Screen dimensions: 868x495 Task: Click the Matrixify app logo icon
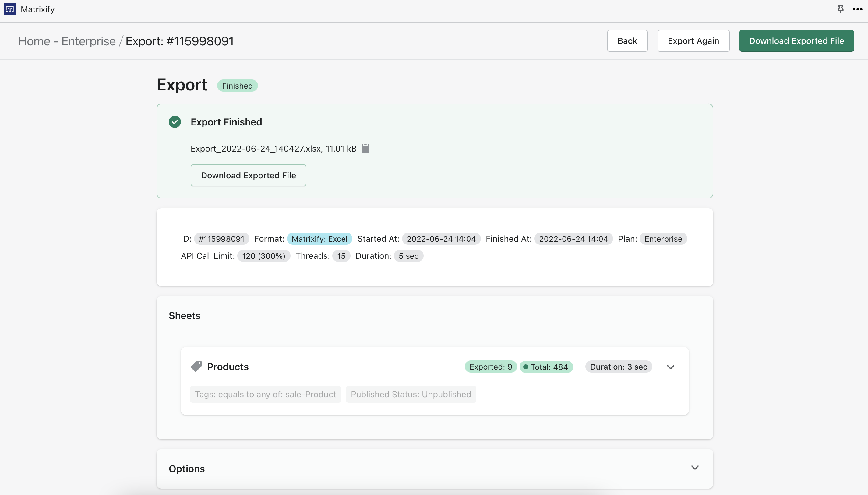coord(9,9)
